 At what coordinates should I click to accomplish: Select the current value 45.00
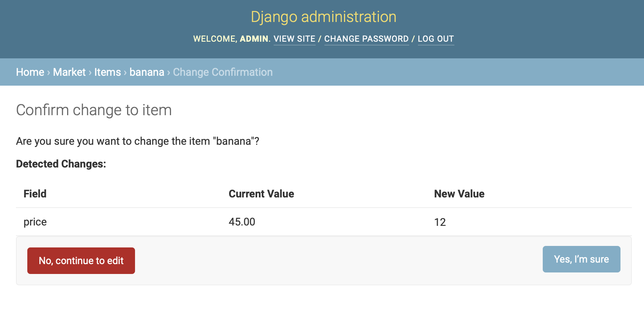242,222
